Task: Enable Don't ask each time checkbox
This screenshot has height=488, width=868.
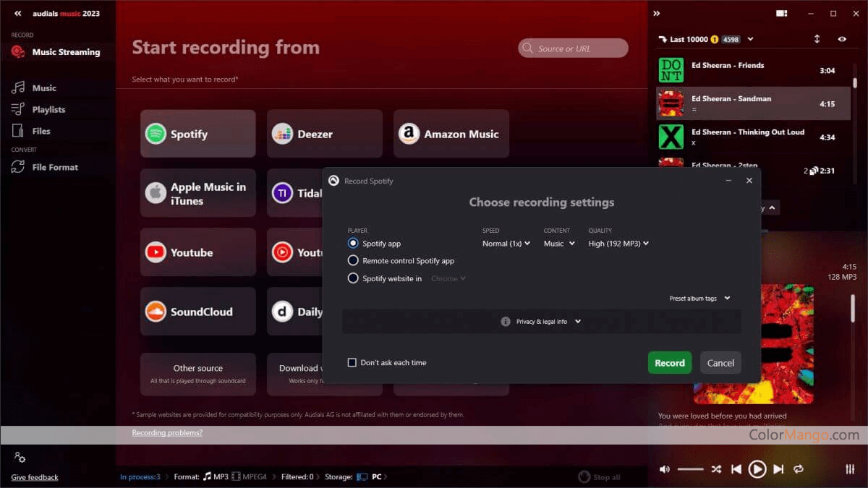Action: [x=352, y=362]
